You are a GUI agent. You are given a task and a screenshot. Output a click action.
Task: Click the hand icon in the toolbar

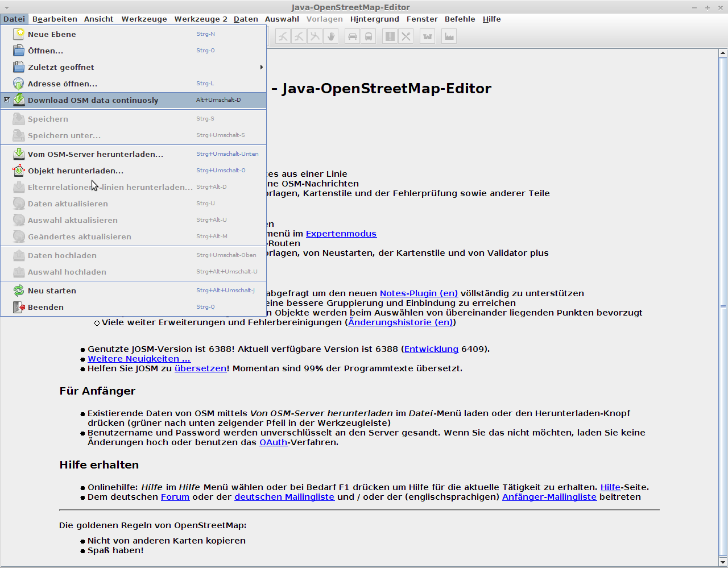pyautogui.click(x=331, y=36)
